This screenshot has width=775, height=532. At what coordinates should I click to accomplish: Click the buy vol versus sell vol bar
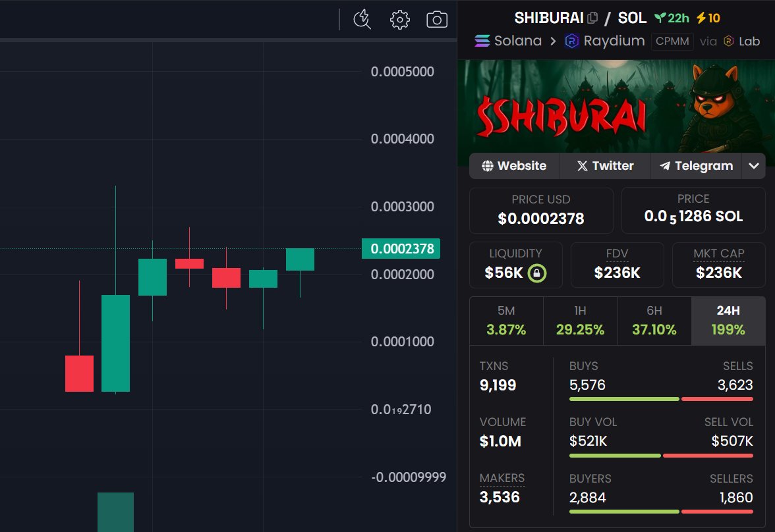pos(662,456)
